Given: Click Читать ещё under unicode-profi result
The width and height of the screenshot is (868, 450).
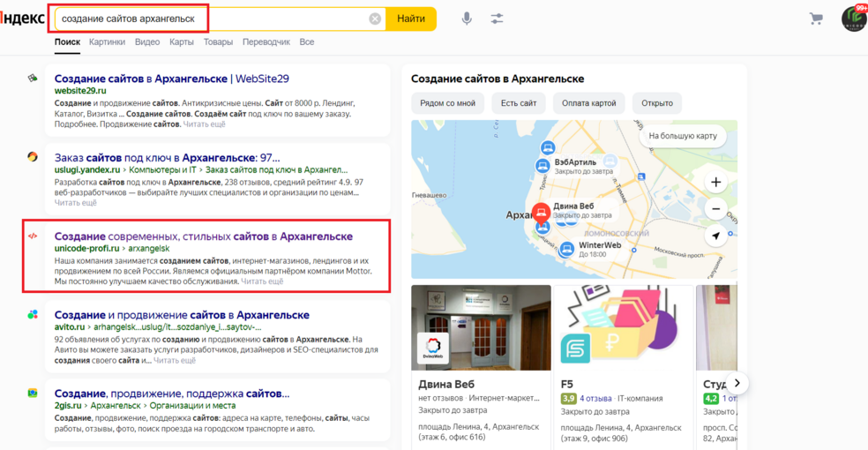Looking at the screenshot, I should tap(262, 281).
